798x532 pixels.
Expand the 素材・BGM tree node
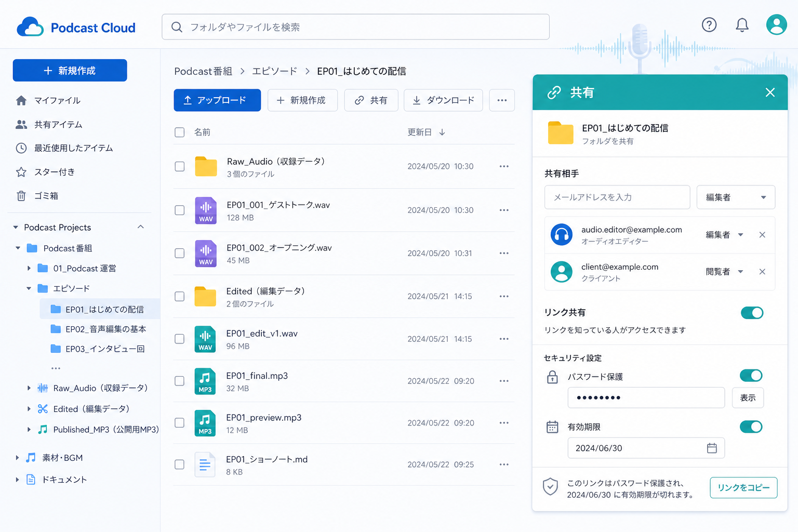tap(17, 458)
